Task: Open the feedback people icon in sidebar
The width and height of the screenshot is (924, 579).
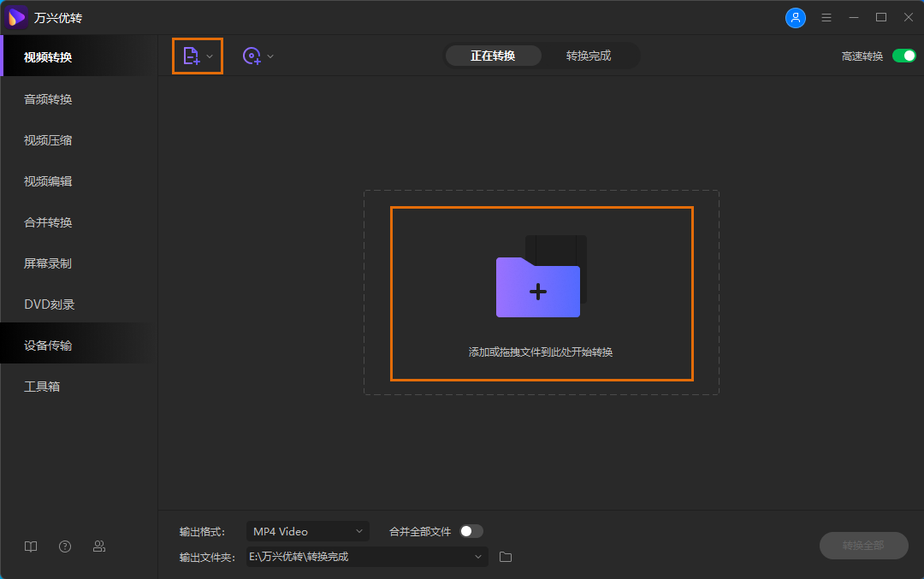Action: (99, 547)
